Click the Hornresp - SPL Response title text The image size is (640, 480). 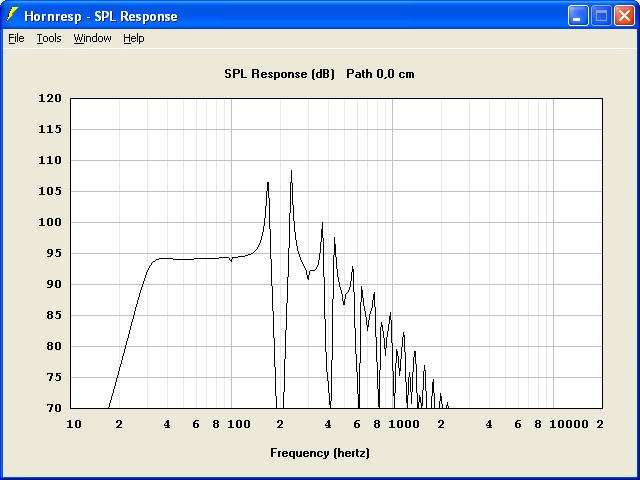coord(101,16)
